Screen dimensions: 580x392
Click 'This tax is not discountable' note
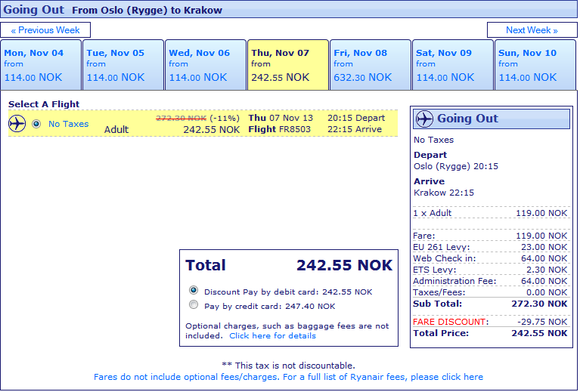click(289, 366)
